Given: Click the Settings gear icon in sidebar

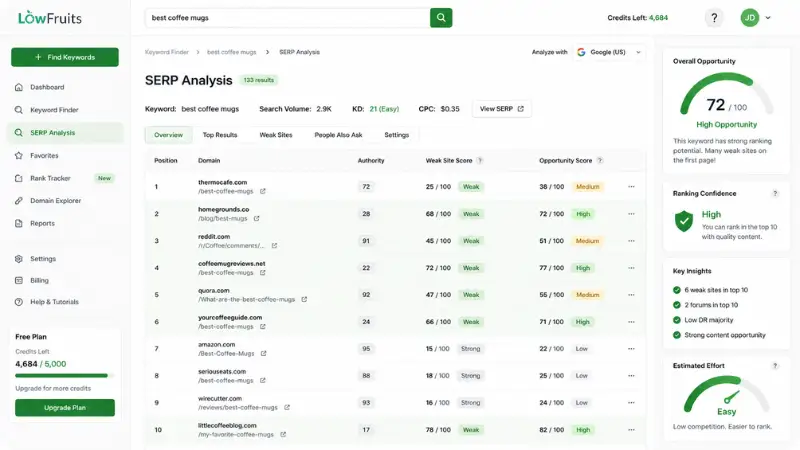Looking at the screenshot, I should (19, 259).
